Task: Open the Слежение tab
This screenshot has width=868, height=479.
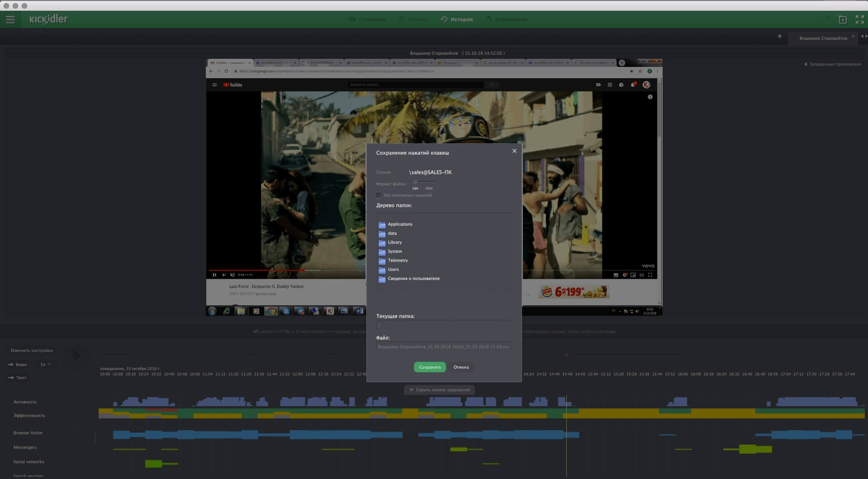Action: (367, 19)
